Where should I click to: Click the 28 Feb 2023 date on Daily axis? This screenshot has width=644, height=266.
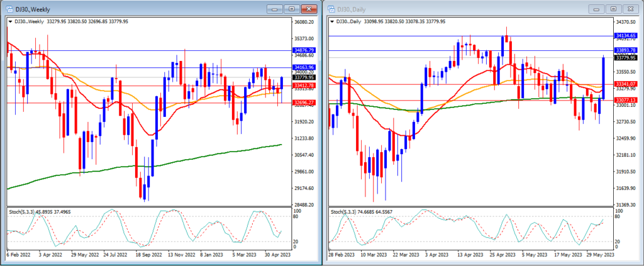342,255
